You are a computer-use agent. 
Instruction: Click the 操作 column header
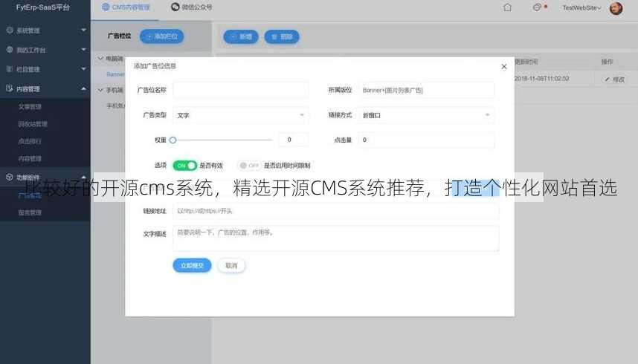click(x=607, y=62)
